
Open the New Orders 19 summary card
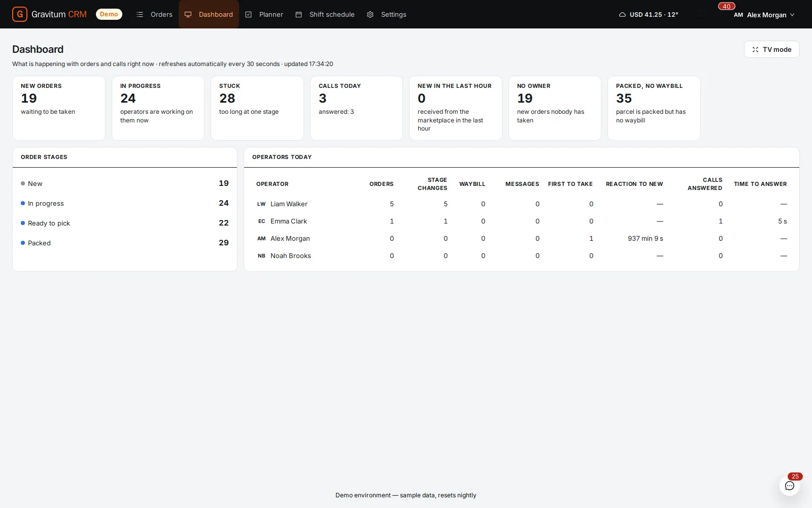59,108
